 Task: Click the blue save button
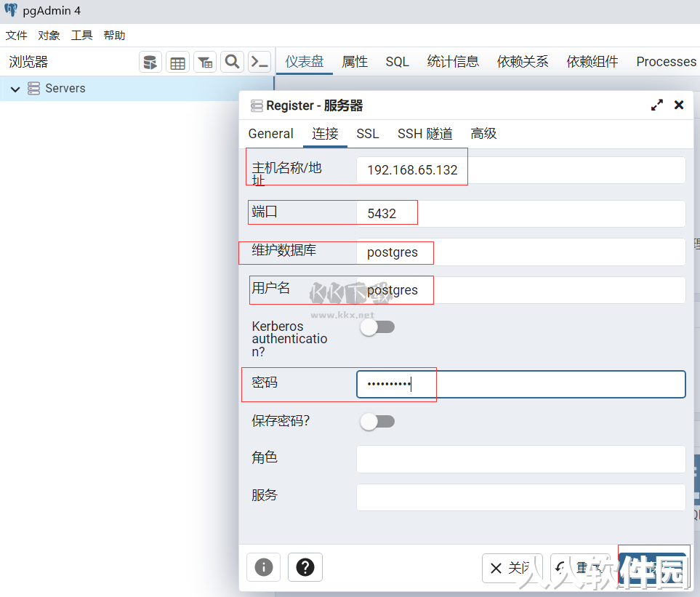pyautogui.click(x=652, y=568)
